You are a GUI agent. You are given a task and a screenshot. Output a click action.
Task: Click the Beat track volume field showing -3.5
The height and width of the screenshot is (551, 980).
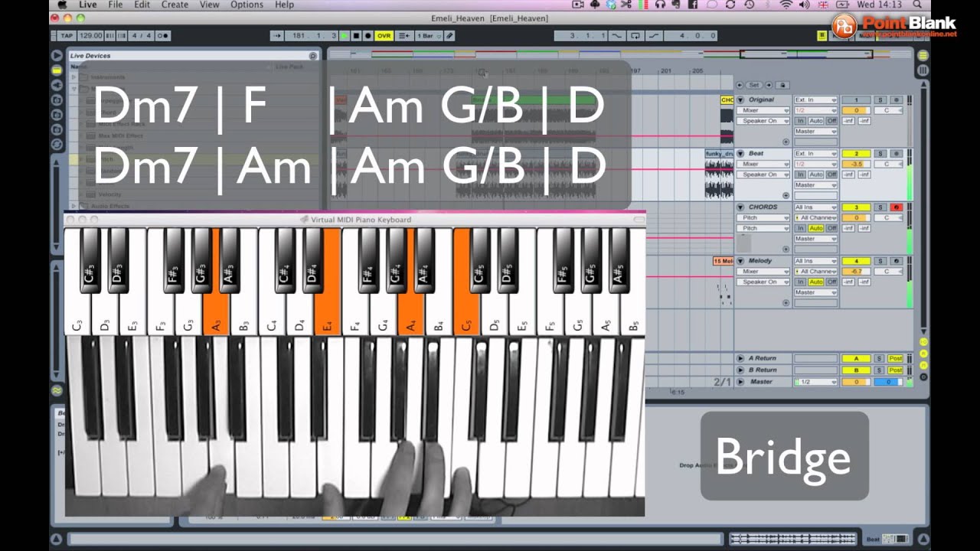click(856, 164)
